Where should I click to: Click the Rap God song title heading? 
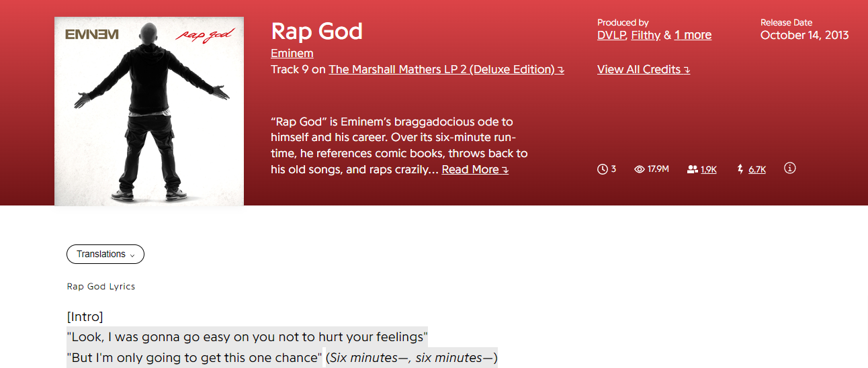point(316,31)
